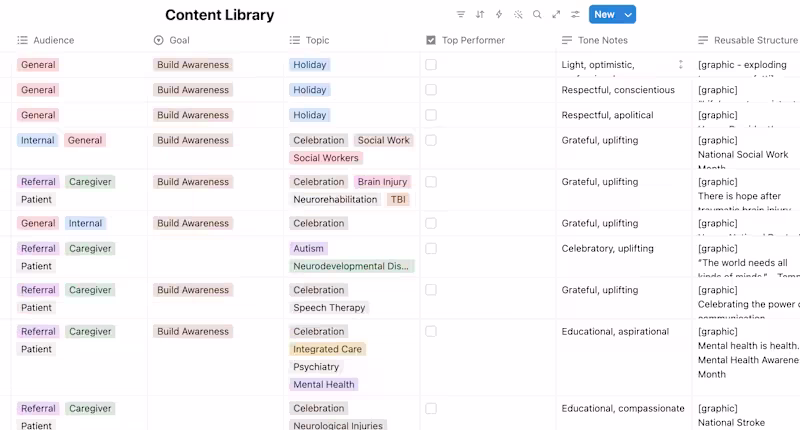Open the view settings sliders icon
This screenshot has width=800, height=430.
coord(575,14)
